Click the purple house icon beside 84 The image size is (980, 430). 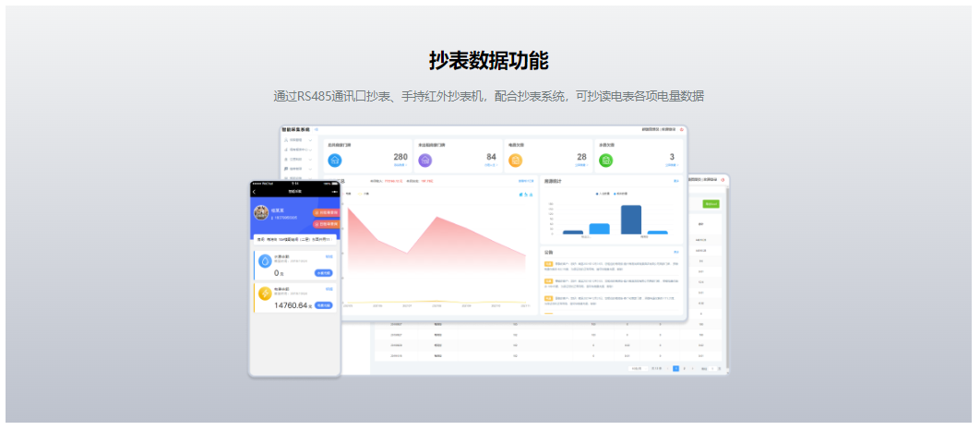pos(424,161)
